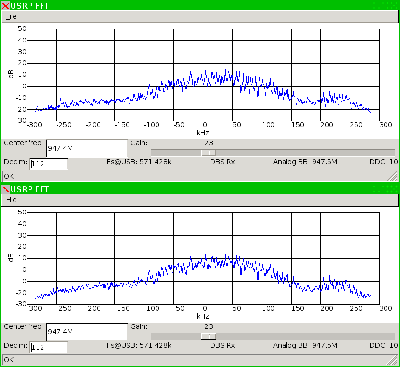Open the File menu in the lower USRP FFT window
Viewport: 400px width, 367px height.
pos(11,200)
